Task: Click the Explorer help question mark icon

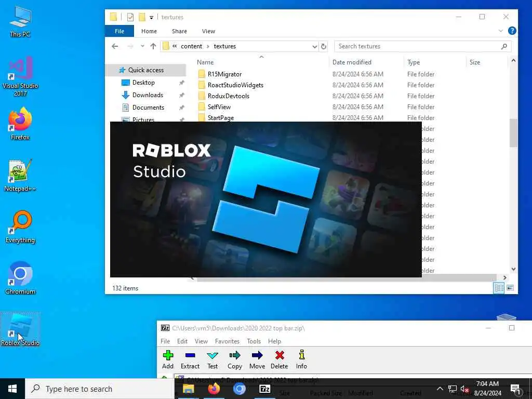Action: [512, 31]
